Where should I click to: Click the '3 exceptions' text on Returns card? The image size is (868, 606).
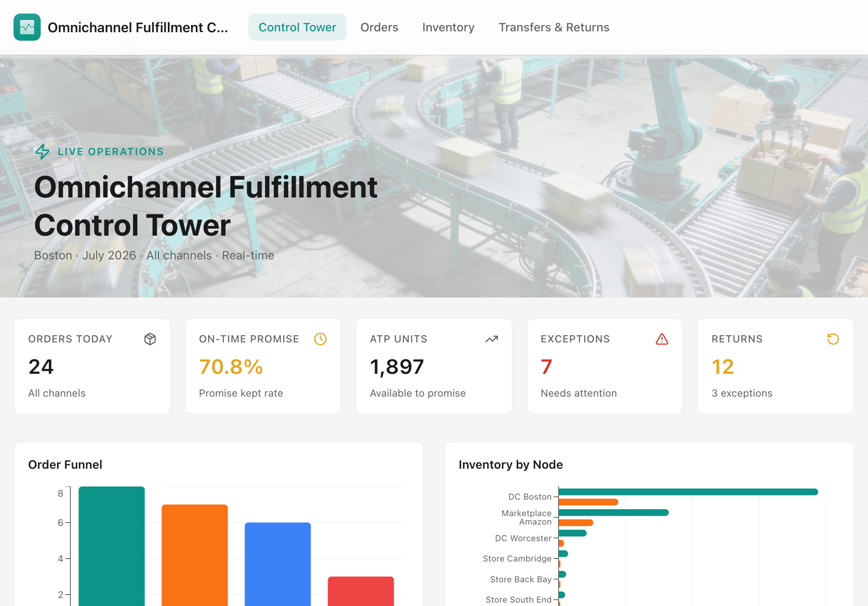click(x=742, y=393)
